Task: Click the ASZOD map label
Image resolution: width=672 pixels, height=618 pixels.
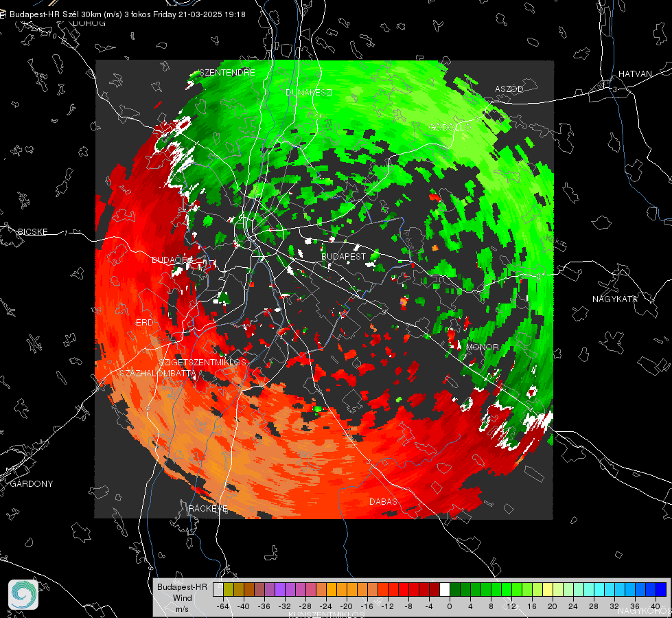Action: tap(509, 89)
